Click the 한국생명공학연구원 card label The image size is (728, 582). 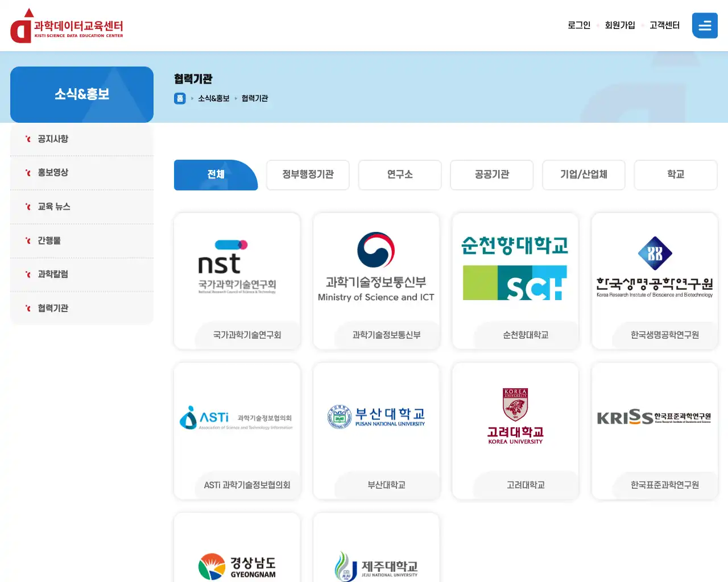pos(665,335)
